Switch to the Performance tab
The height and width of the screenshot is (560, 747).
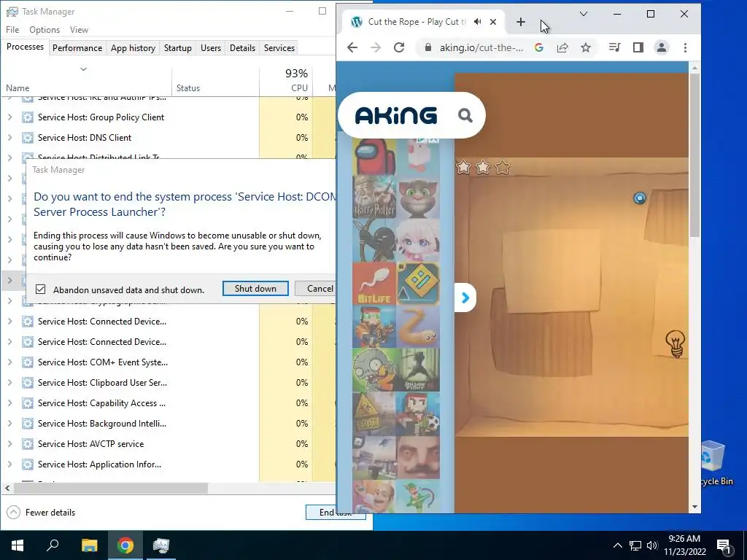coord(77,48)
